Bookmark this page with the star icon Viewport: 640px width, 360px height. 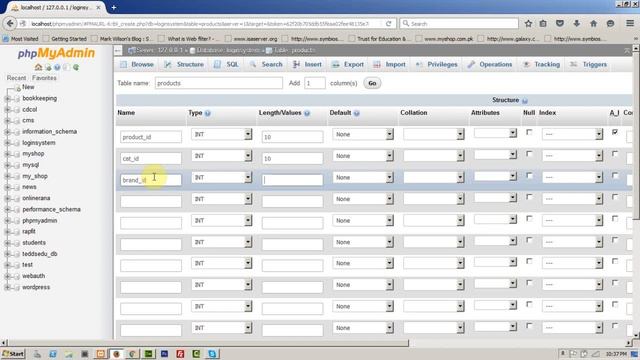[528, 24]
